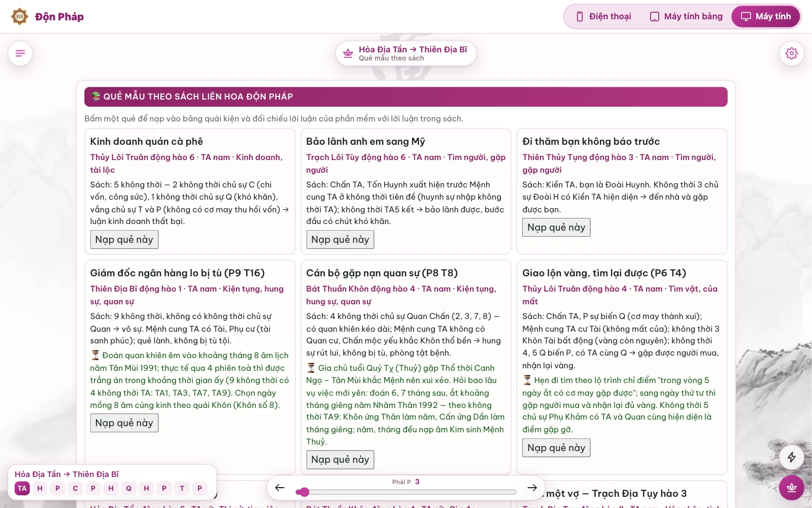Image resolution: width=812 pixels, height=508 pixels.
Task: Open the settings gear icon
Action: point(792,53)
